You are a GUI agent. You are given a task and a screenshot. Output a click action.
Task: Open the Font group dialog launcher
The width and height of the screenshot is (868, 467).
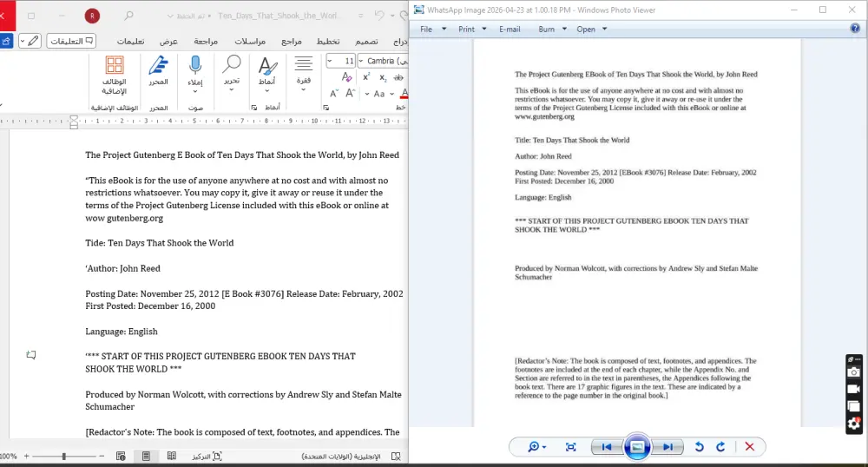(x=326, y=108)
